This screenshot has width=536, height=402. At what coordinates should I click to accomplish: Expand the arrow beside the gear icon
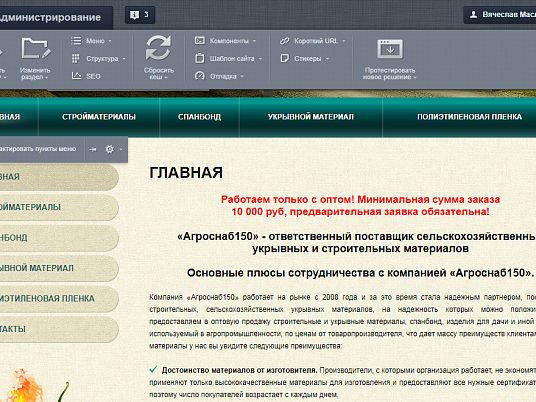coord(121,149)
